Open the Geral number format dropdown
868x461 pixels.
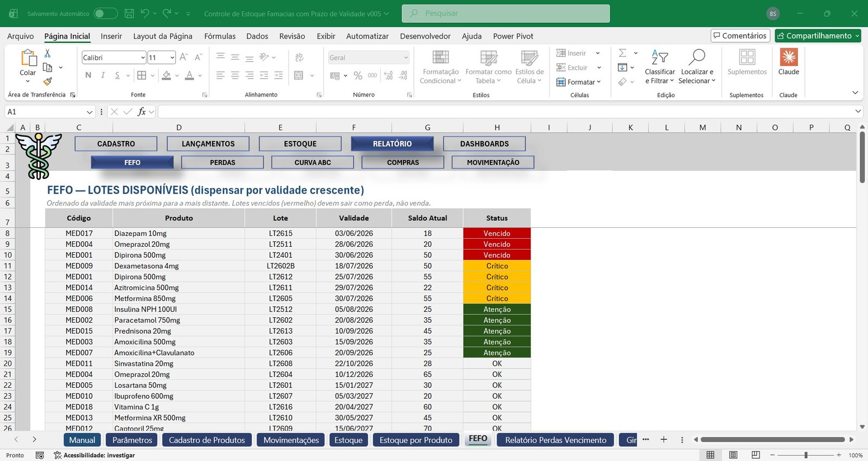[x=405, y=57]
